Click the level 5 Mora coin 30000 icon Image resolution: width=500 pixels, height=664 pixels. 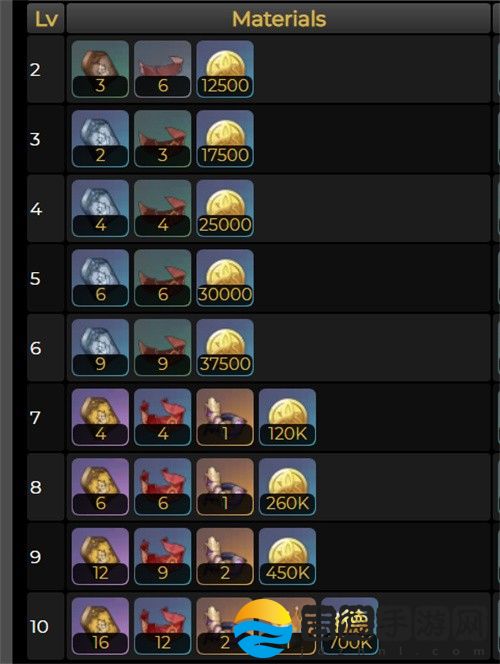pos(225,278)
